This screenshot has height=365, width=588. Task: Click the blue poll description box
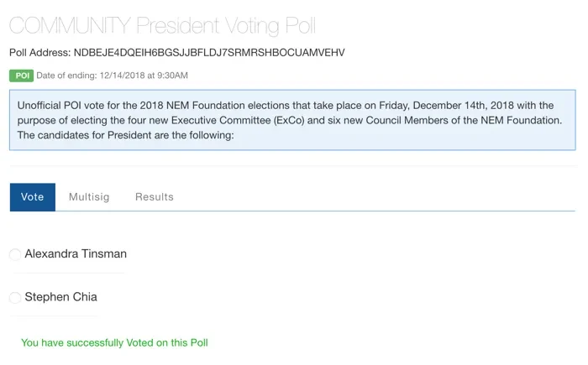292,120
